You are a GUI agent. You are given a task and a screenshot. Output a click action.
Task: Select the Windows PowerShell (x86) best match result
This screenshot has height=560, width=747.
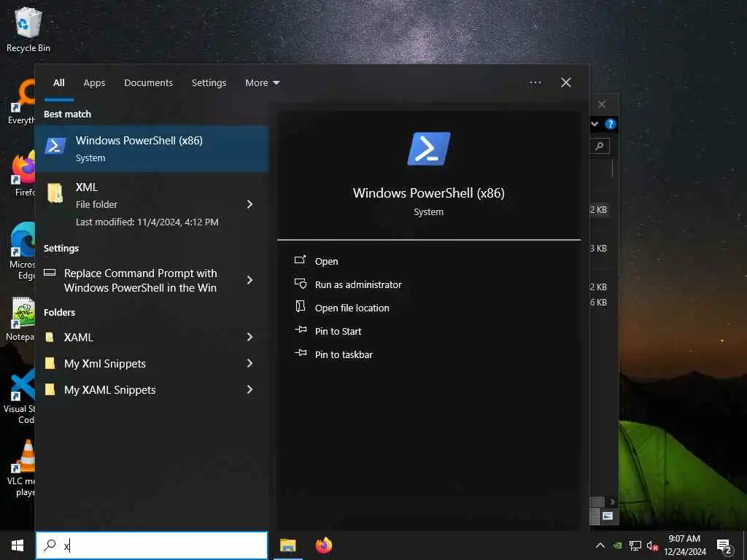click(x=152, y=149)
